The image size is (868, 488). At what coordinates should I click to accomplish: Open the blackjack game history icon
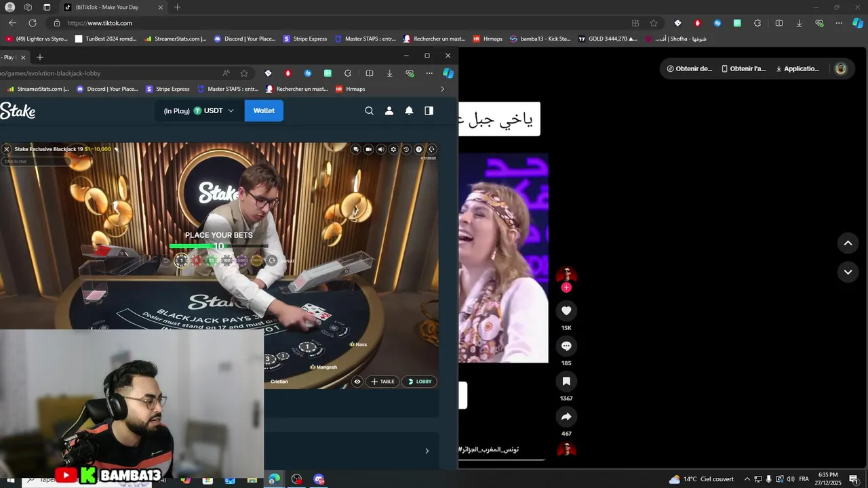click(x=406, y=149)
